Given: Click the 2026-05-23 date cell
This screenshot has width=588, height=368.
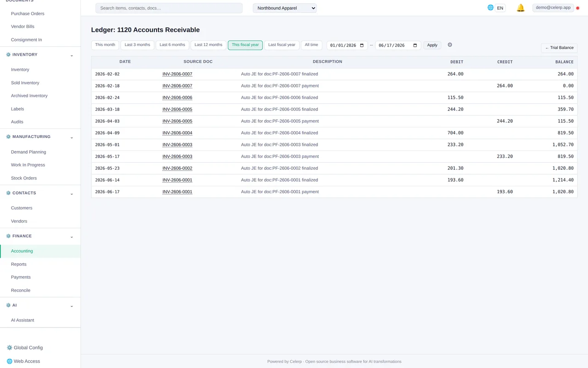Looking at the screenshot, I should click(107, 168).
